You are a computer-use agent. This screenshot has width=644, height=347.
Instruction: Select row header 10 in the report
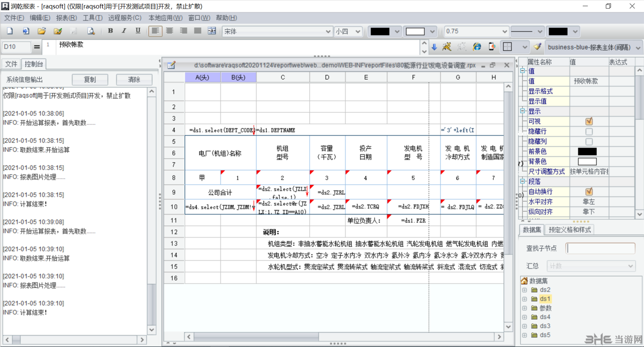pos(174,207)
